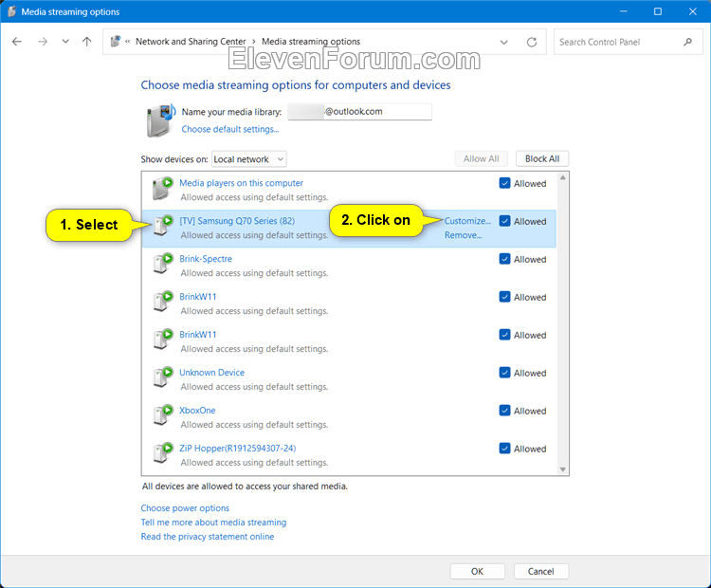This screenshot has height=588, width=711.
Task: Select the XboxOne device name
Action: click(x=197, y=410)
